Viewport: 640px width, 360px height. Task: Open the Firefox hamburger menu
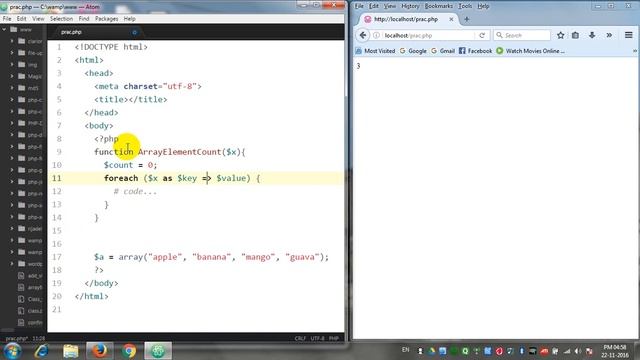coord(629,36)
